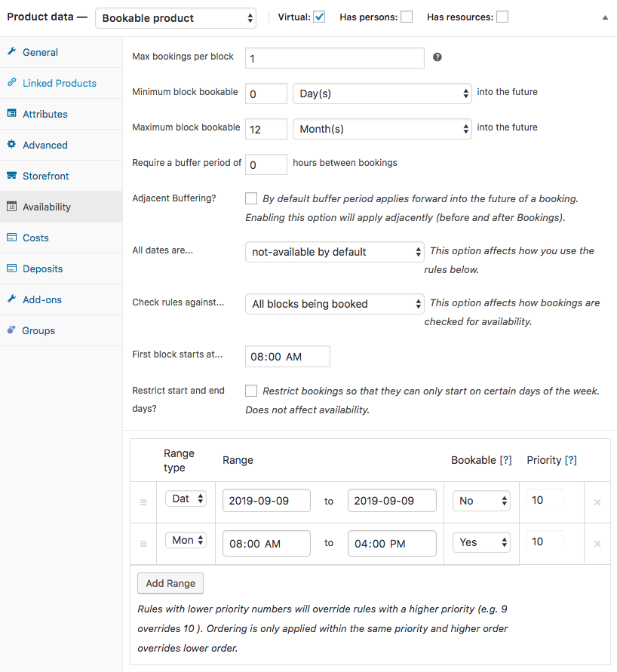Viewport: 617px width, 672px height.
Task: Click the Storefront shop icon
Action: tap(11, 175)
